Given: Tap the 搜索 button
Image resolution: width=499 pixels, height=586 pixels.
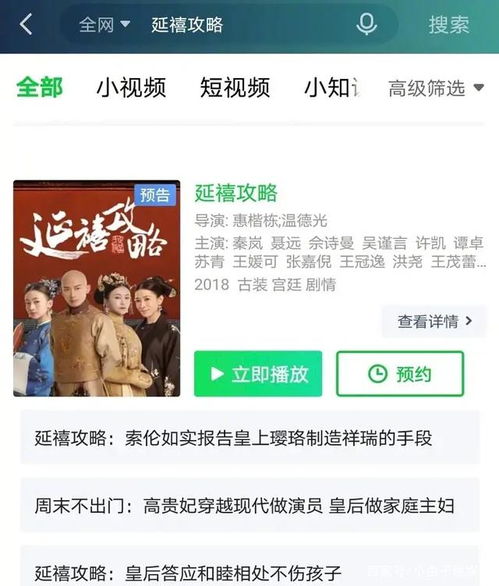Looking at the screenshot, I should pos(449,25).
